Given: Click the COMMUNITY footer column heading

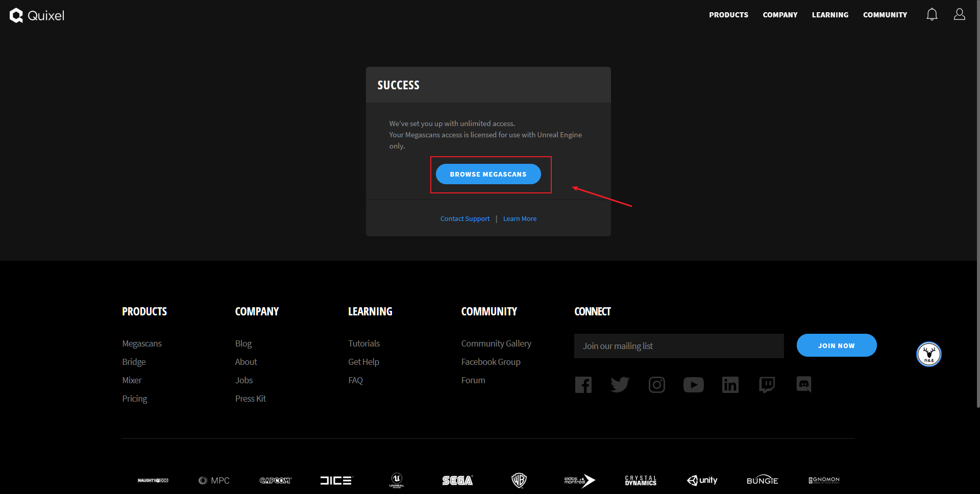Looking at the screenshot, I should pos(489,311).
